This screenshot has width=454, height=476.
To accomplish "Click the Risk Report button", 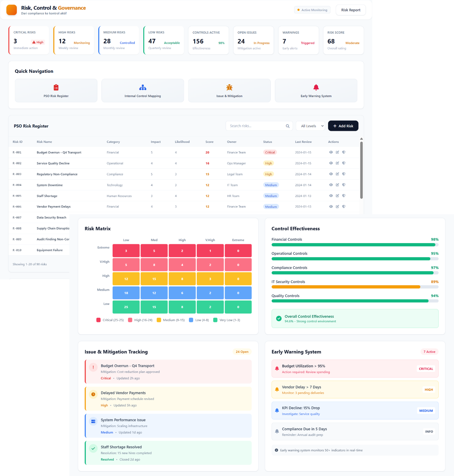I will (350, 10).
